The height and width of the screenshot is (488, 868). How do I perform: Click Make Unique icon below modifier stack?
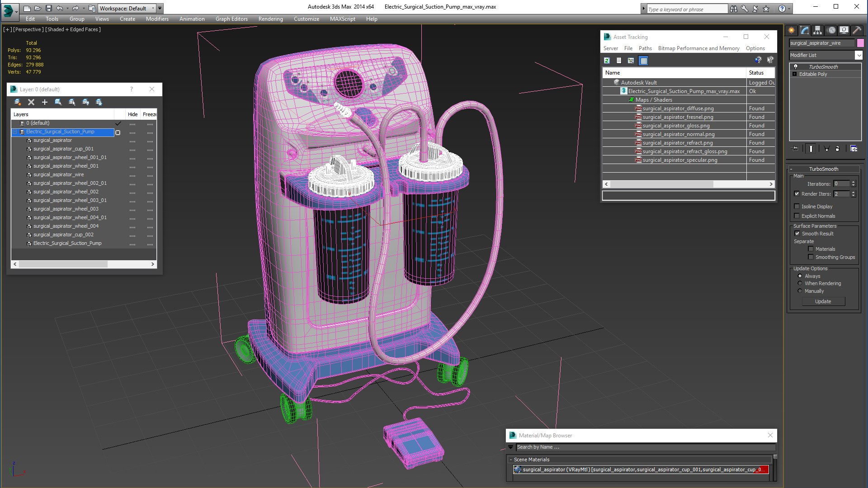coord(826,148)
